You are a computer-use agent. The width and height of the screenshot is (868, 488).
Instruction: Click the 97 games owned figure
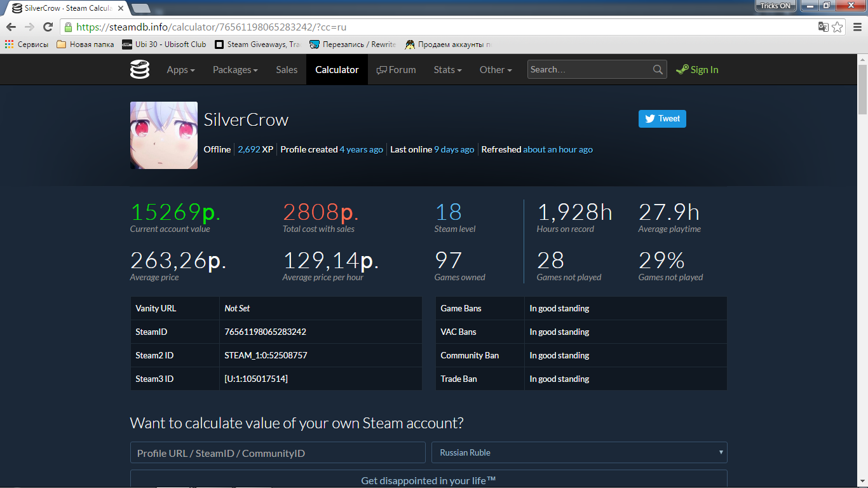click(448, 261)
